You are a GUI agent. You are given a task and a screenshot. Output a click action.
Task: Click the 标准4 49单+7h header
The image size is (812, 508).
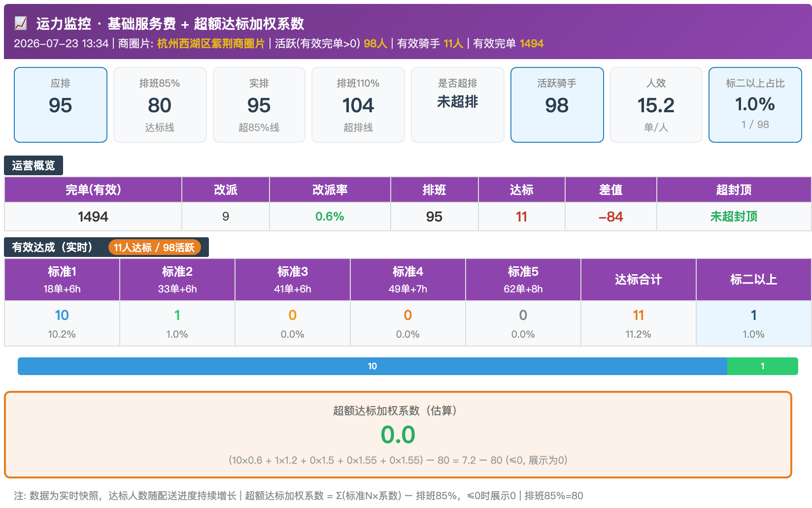(x=408, y=280)
